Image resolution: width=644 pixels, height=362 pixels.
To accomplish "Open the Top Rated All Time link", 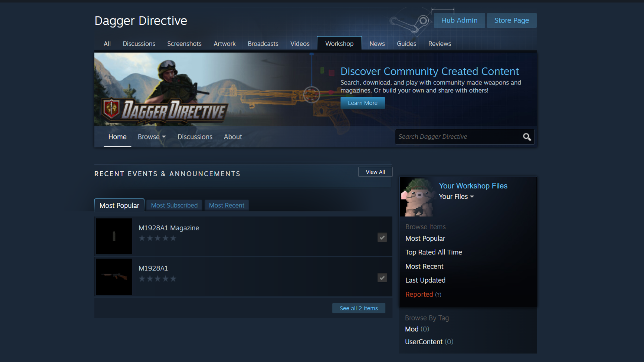I will (x=433, y=252).
